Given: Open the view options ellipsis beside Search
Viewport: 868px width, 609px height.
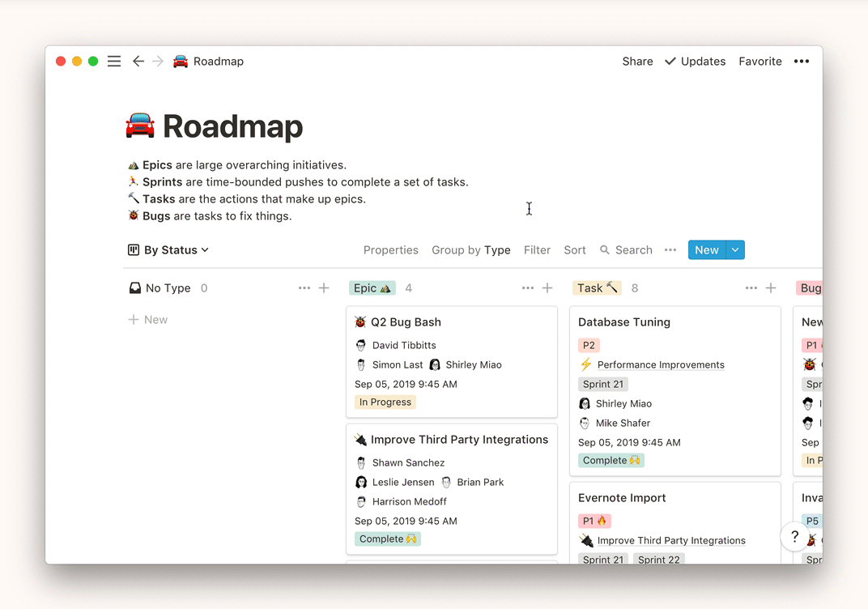Looking at the screenshot, I should (670, 250).
